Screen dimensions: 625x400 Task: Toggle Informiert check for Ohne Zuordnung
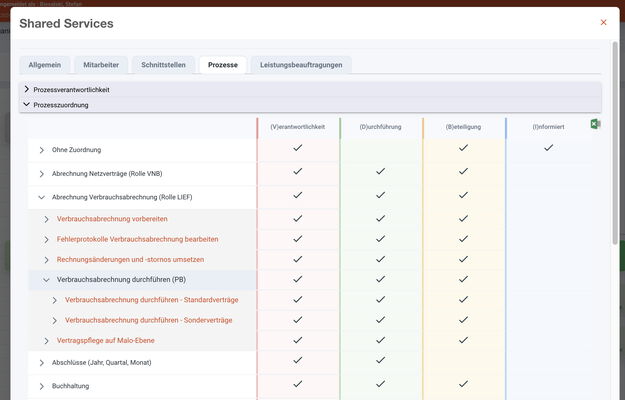[x=548, y=147]
